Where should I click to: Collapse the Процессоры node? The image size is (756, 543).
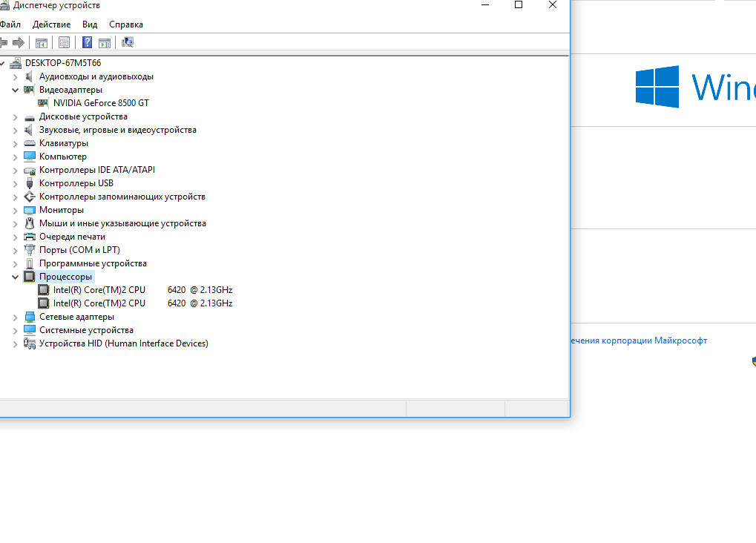click(15, 277)
